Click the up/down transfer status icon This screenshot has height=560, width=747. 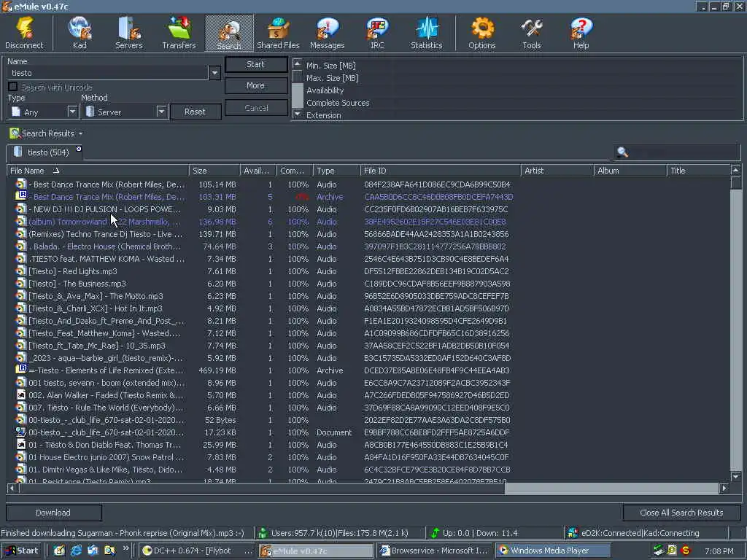435,533
